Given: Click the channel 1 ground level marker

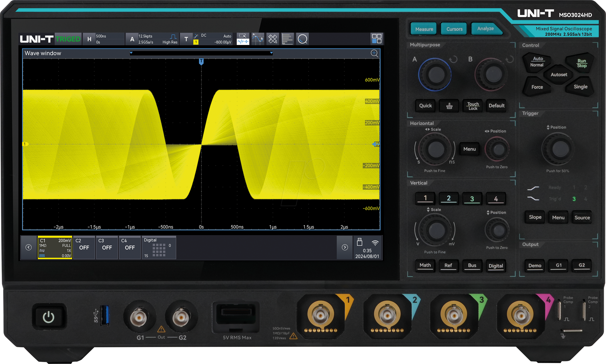Looking at the screenshot, I should click(25, 144).
